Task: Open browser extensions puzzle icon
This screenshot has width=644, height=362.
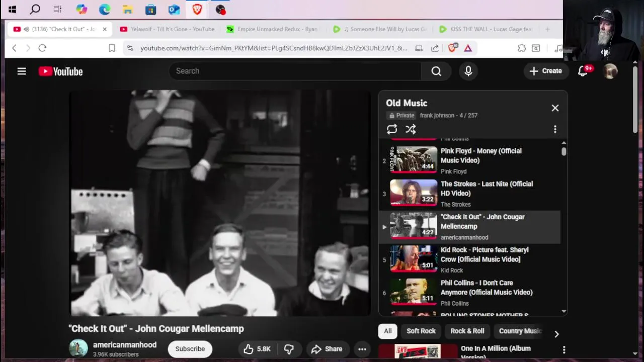Action: [x=522, y=48]
